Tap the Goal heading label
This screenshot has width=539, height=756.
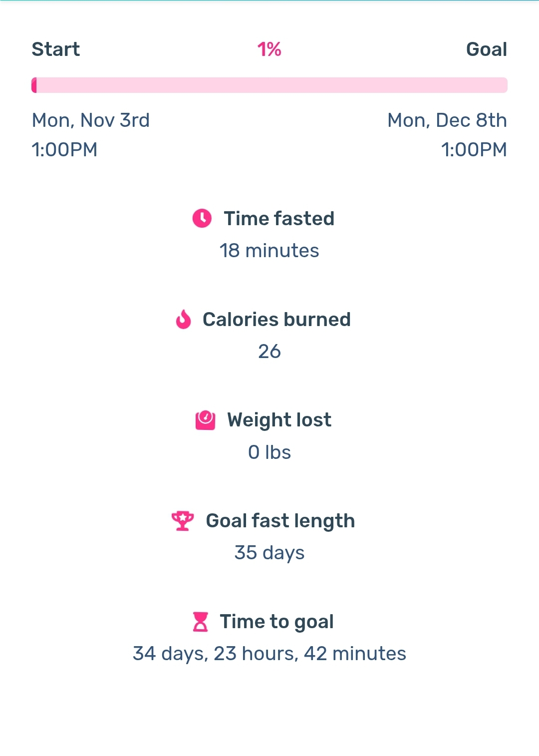click(486, 49)
